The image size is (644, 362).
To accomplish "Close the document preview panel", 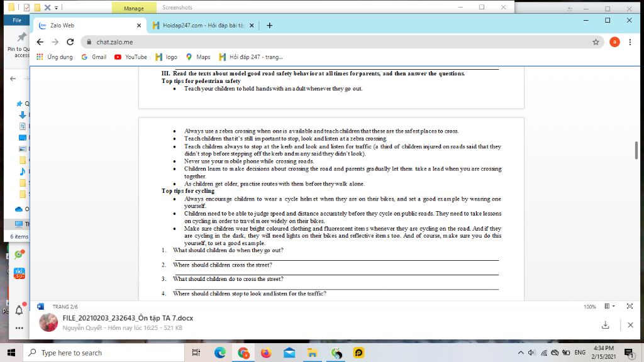I will click(x=630, y=325).
